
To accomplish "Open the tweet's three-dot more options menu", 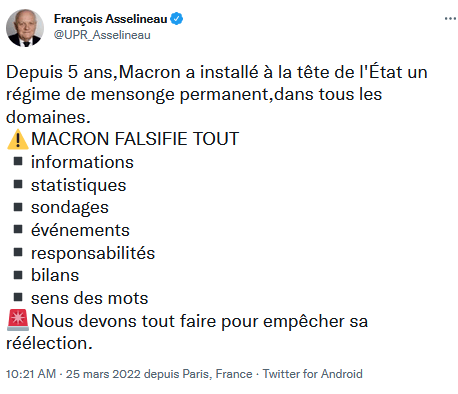I will 450,19.
